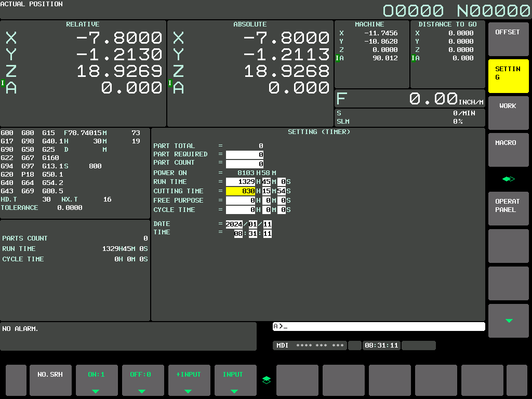Open the MACRO variables screen
The width and height of the screenshot is (532, 399).
tap(508, 150)
